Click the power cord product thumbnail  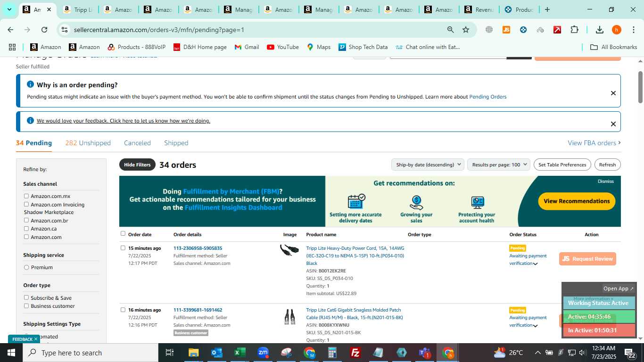point(289,250)
